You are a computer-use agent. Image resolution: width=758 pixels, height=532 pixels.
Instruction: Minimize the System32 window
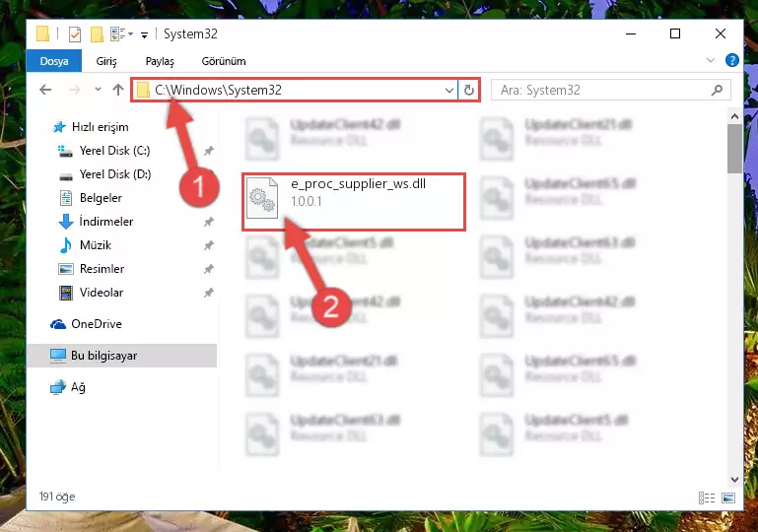pyautogui.click(x=631, y=33)
